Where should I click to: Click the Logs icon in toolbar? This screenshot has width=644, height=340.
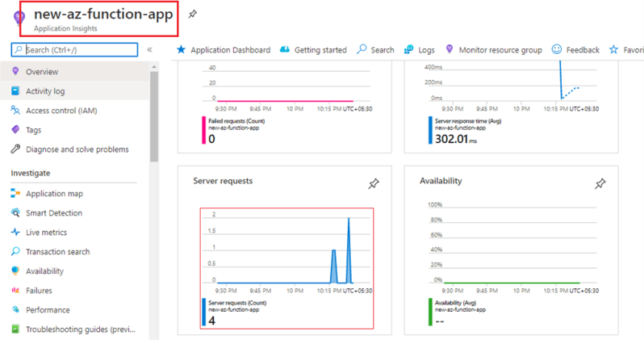click(408, 50)
